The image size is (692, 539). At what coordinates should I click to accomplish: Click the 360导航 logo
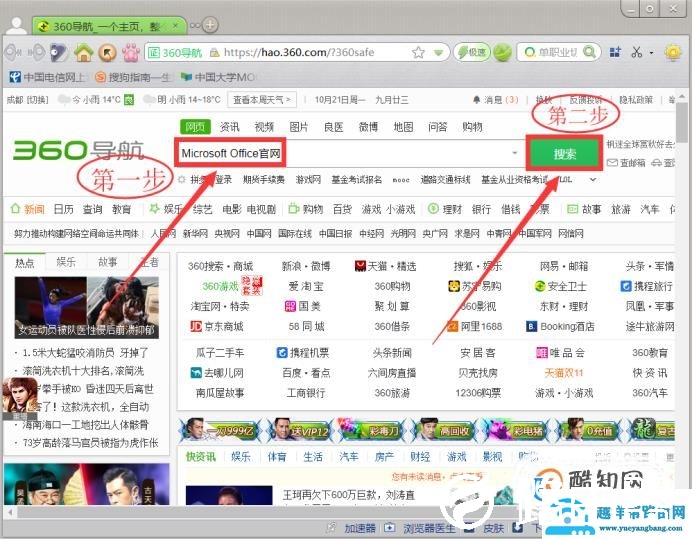79,150
